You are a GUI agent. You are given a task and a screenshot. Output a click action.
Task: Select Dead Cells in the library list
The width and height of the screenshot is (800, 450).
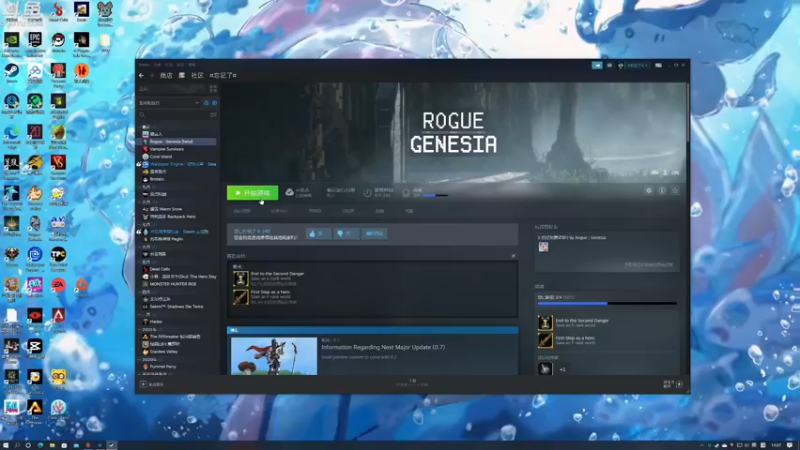coord(178,269)
